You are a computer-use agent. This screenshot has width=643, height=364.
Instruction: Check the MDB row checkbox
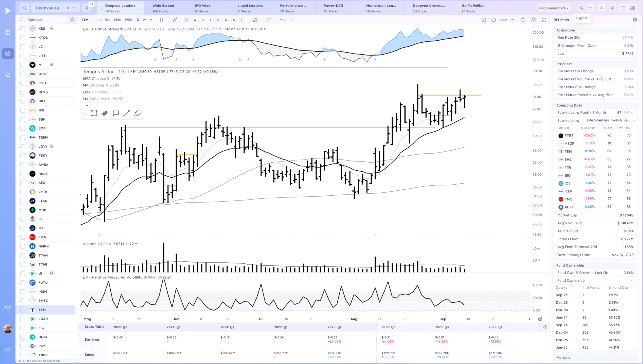23,210
